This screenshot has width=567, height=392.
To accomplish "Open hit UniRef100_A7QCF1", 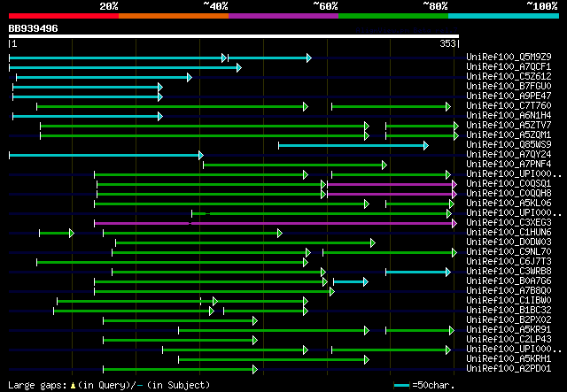I will point(509,67).
